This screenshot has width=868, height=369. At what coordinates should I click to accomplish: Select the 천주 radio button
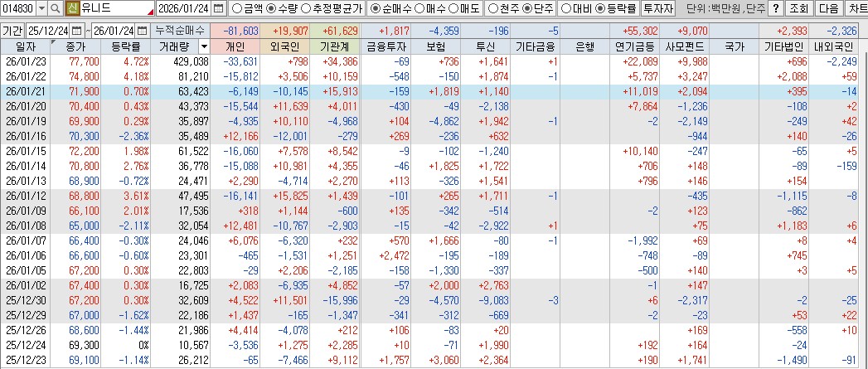tap(492, 8)
